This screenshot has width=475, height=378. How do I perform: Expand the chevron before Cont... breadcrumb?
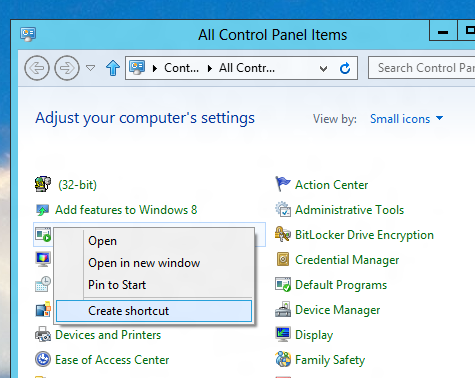coord(155,68)
